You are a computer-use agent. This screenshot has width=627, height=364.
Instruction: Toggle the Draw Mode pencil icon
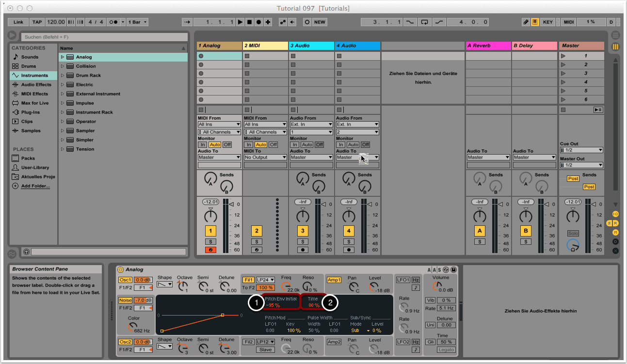[x=526, y=22]
